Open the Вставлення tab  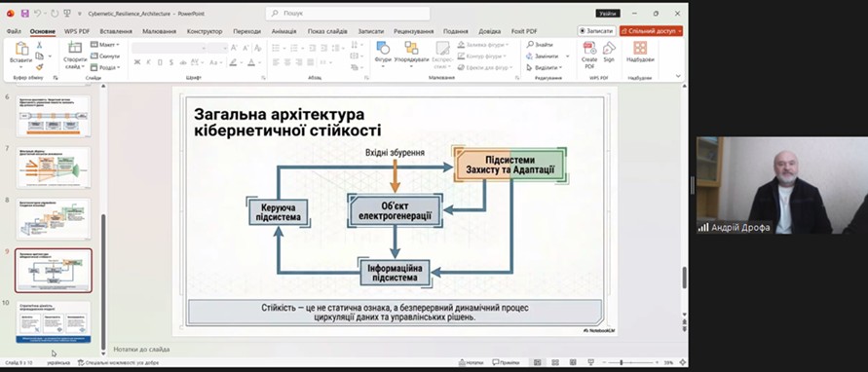coord(116,31)
